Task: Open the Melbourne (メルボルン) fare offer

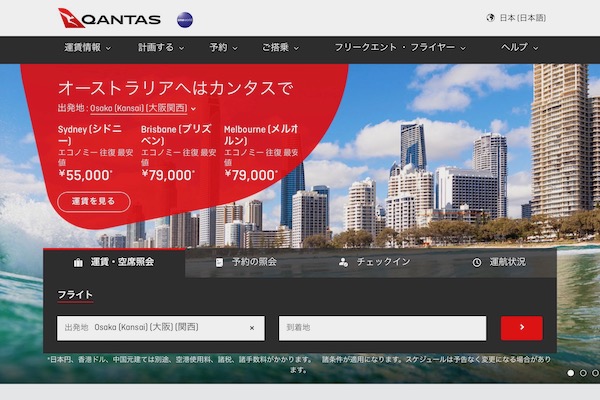Action: (x=261, y=152)
